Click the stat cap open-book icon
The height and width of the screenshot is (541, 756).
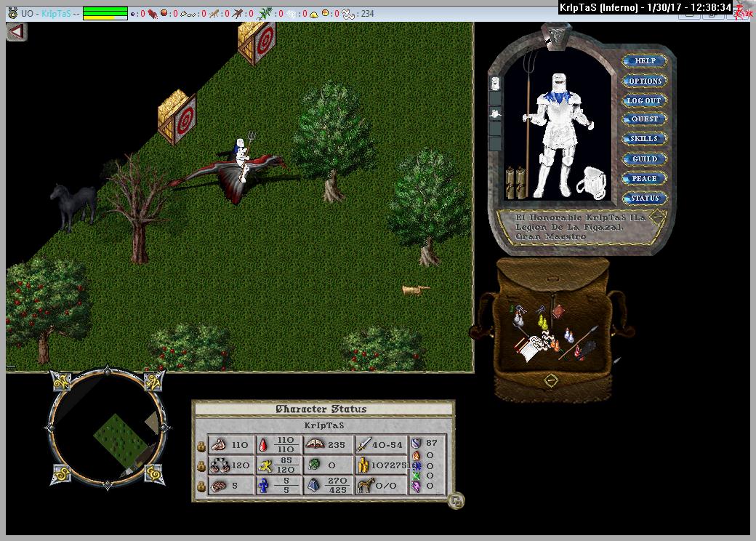point(315,444)
